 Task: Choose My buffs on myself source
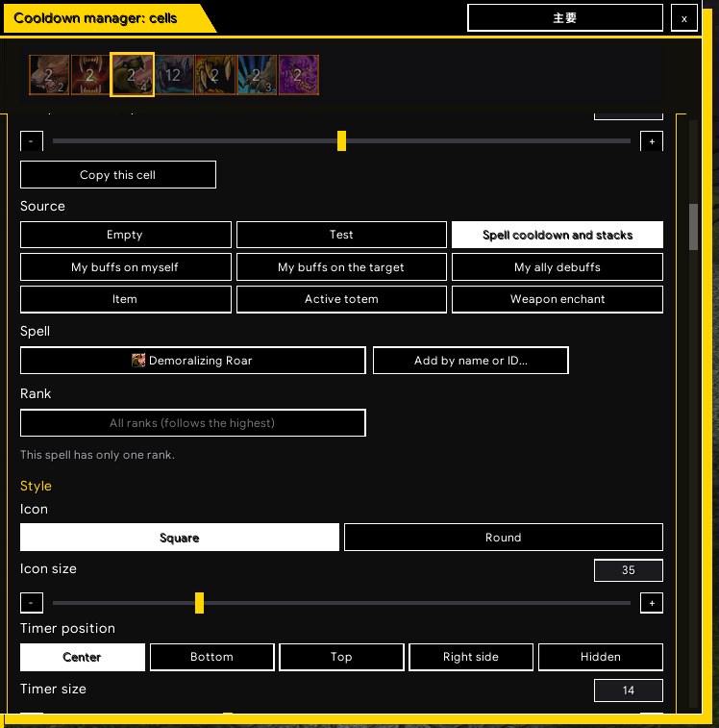tap(125, 267)
